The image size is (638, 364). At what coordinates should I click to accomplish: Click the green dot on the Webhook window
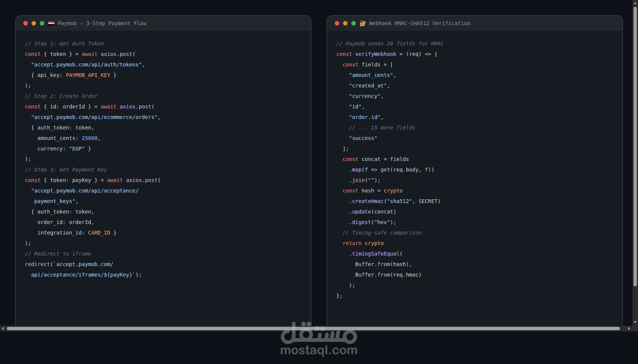click(x=354, y=23)
